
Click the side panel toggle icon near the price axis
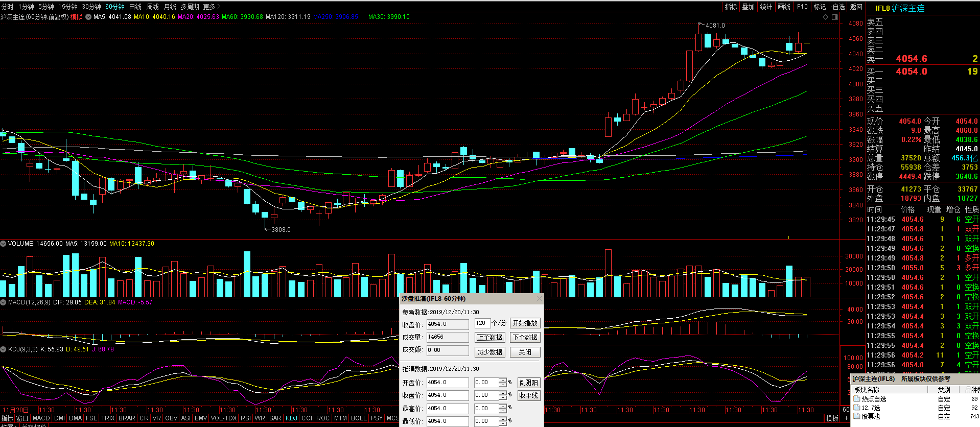pyautogui.click(x=835, y=17)
